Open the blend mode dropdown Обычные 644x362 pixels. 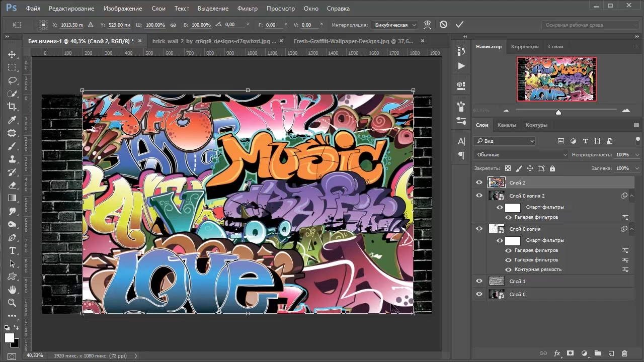pos(521,155)
